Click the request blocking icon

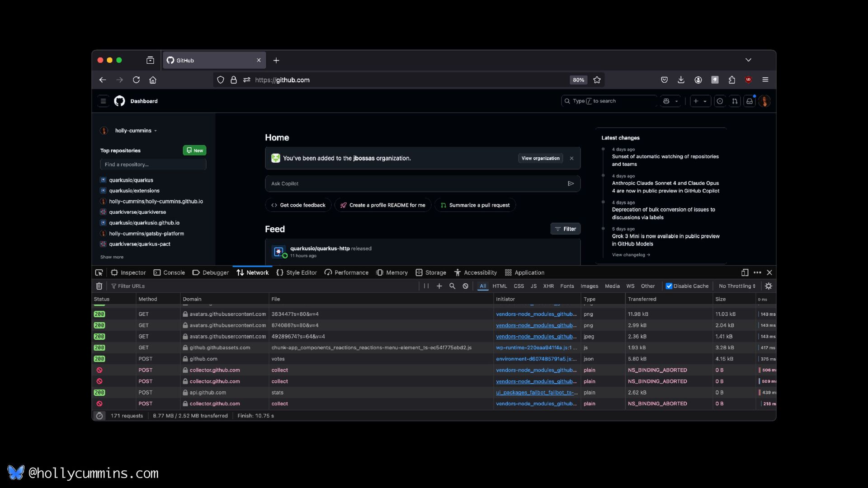point(465,286)
